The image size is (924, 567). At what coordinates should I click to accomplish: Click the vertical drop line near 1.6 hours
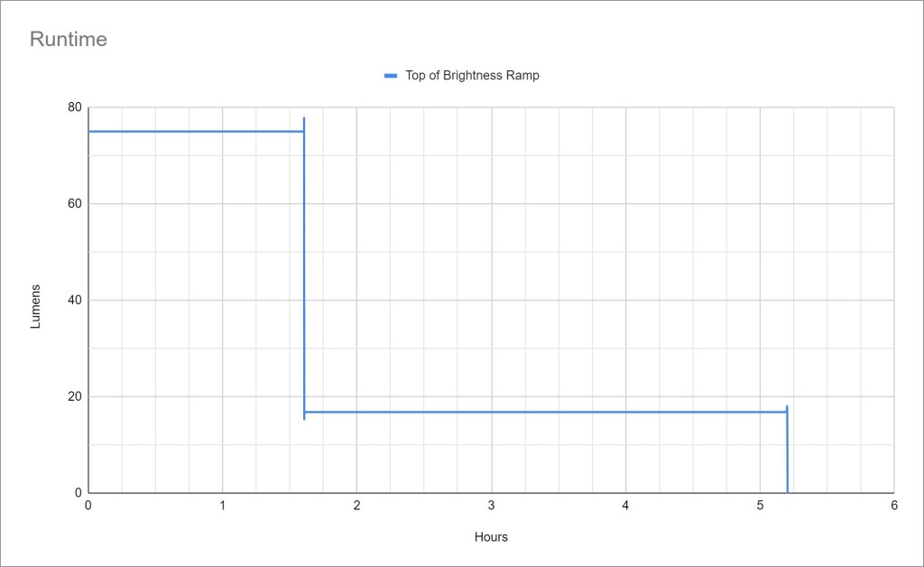tap(304, 271)
